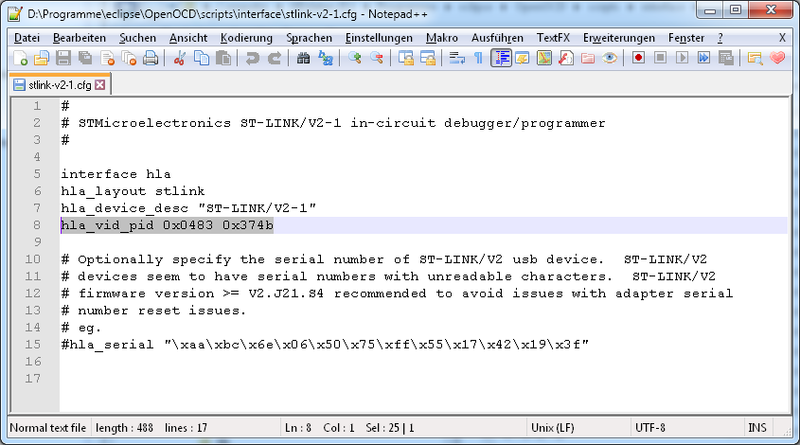Open the Document Map icon
Image resolution: width=800 pixels, height=445 pixels.
544,58
